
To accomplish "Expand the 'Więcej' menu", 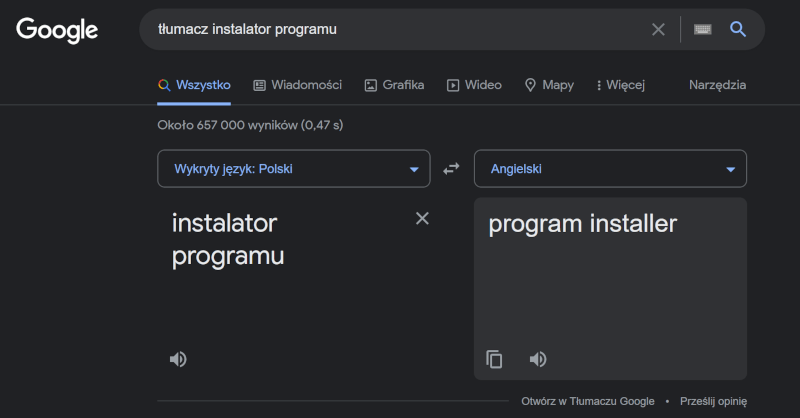I will (621, 85).
